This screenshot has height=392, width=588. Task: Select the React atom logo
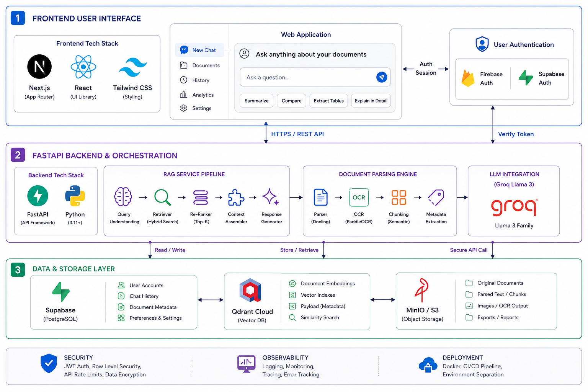[83, 67]
